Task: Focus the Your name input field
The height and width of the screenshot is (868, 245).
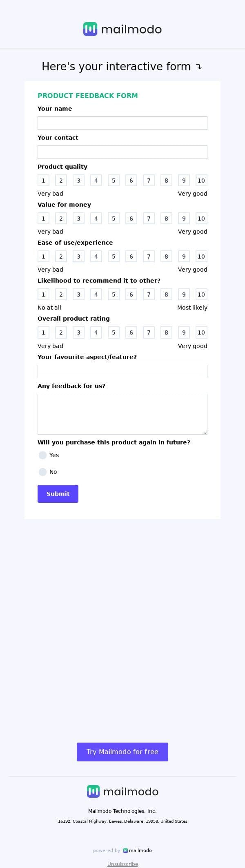Action: (x=122, y=123)
